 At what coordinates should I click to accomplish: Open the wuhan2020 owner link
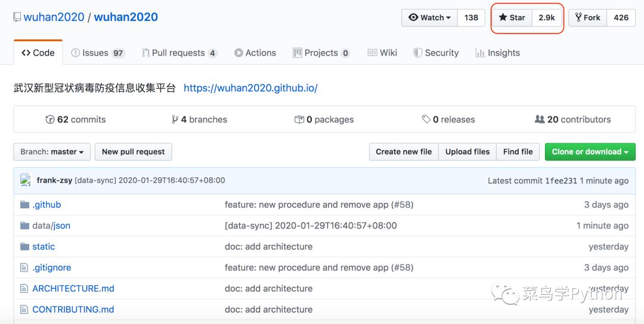pos(54,17)
